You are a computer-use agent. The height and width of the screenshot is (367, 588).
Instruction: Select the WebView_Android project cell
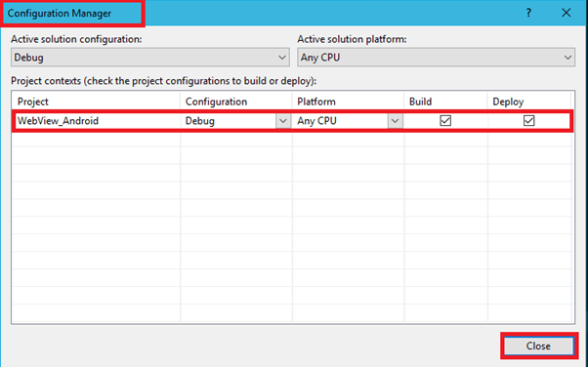[x=97, y=121]
